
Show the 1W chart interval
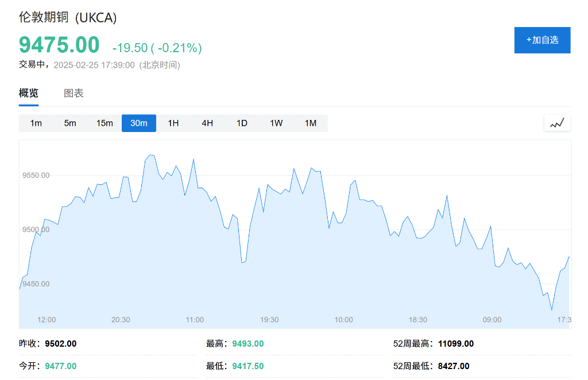coord(276,123)
